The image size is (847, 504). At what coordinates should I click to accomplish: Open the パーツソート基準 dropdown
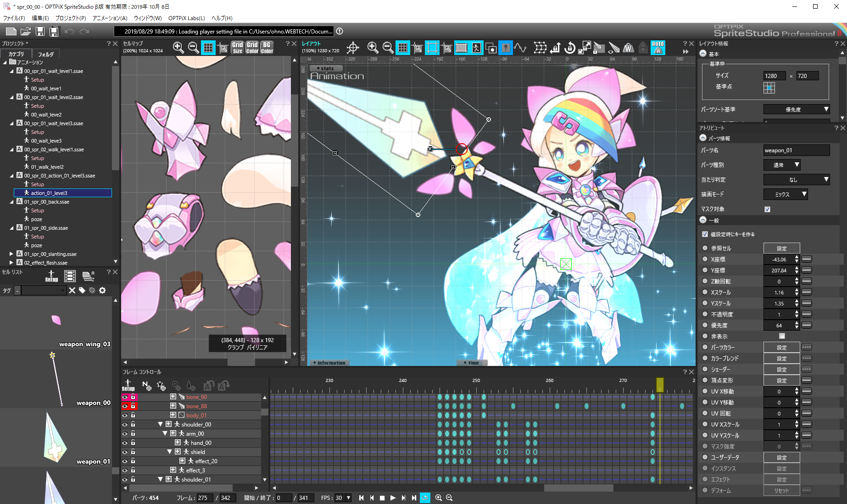pos(797,110)
